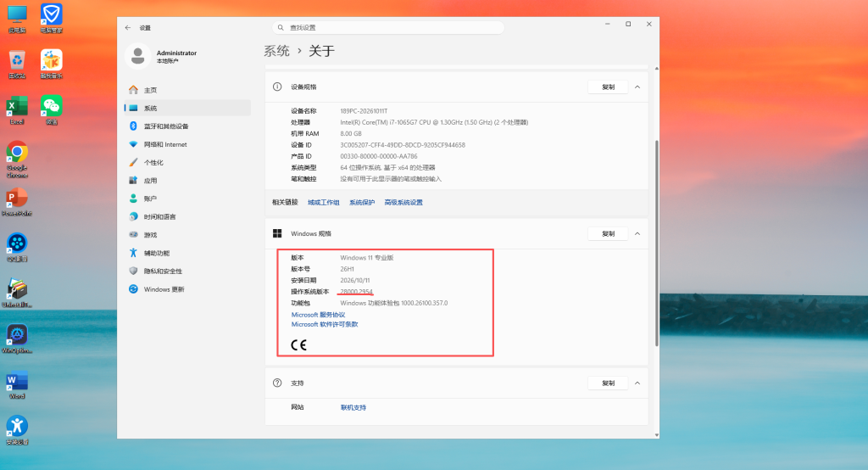This screenshot has width=868, height=470.
Task: Copy the Windows 规格 details with 复制
Action: point(608,234)
